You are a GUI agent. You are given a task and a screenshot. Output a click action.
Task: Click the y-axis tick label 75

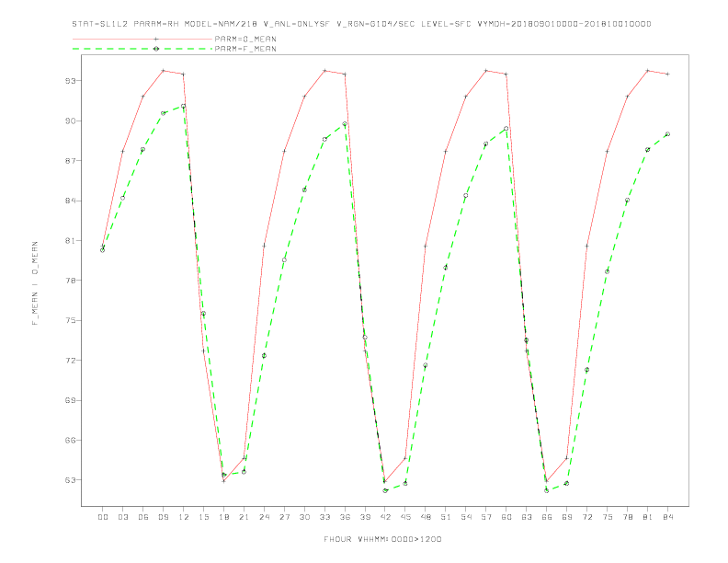click(x=70, y=320)
